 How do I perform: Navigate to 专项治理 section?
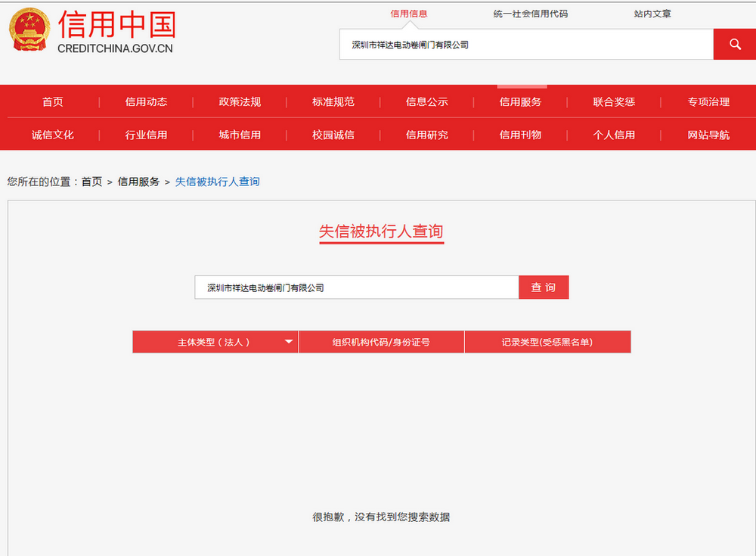tap(708, 102)
